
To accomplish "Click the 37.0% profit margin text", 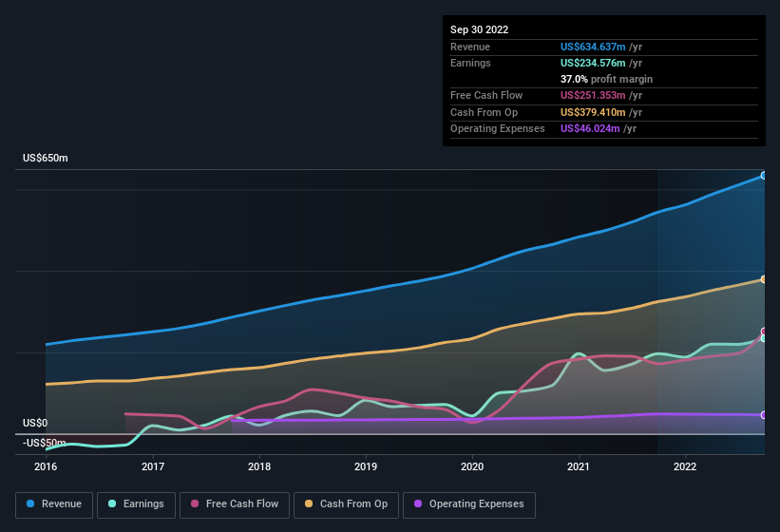I will pos(606,79).
